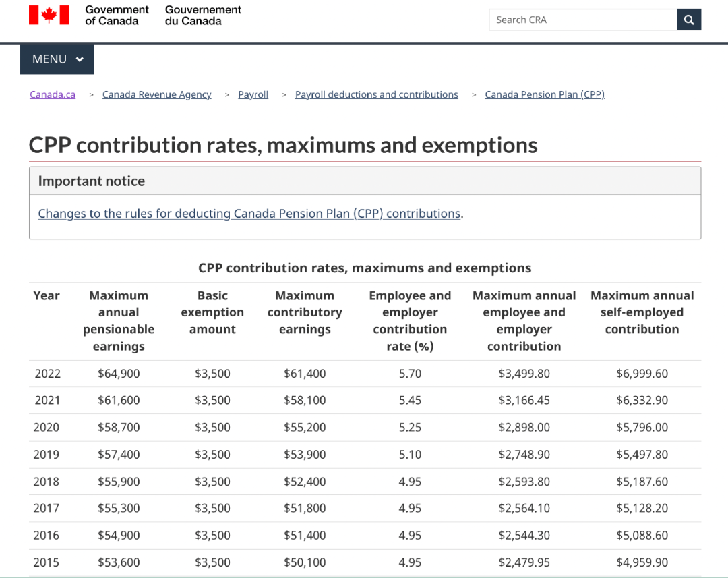Screen dimensions: 728x578
Task: Click the $2,748.90 maximum contribution cell
Action: [x=524, y=455]
